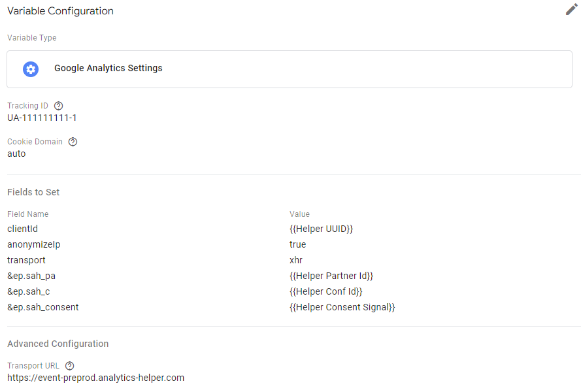Click the Google Analytics Settings gear icon
The height and width of the screenshot is (392, 581).
pos(31,69)
